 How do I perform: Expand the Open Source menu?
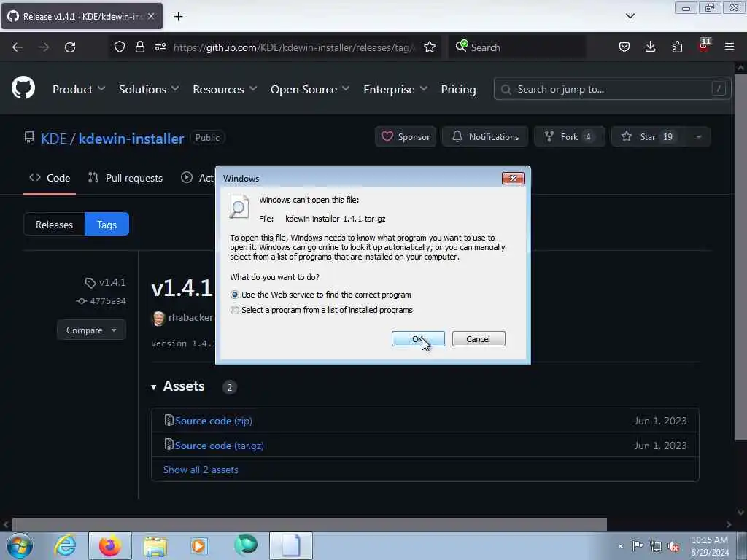point(310,89)
